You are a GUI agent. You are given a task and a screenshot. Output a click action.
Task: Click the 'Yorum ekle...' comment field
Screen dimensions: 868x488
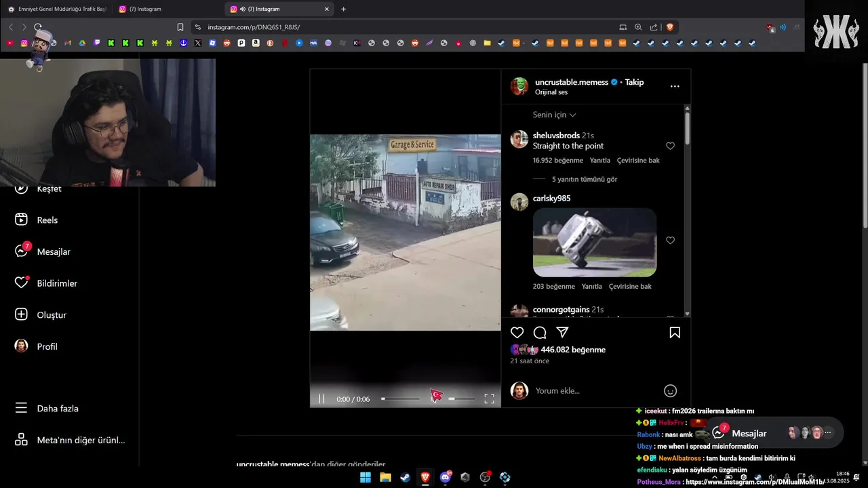pyautogui.click(x=595, y=391)
